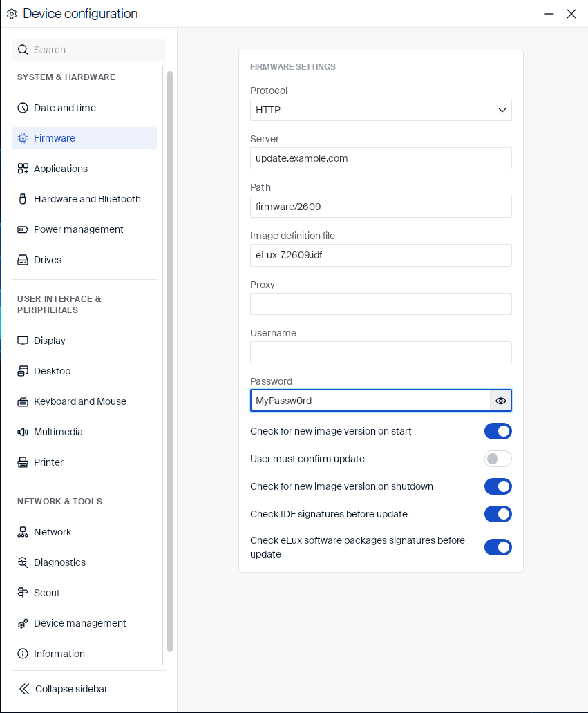Click the Scout signpost icon

point(23,593)
